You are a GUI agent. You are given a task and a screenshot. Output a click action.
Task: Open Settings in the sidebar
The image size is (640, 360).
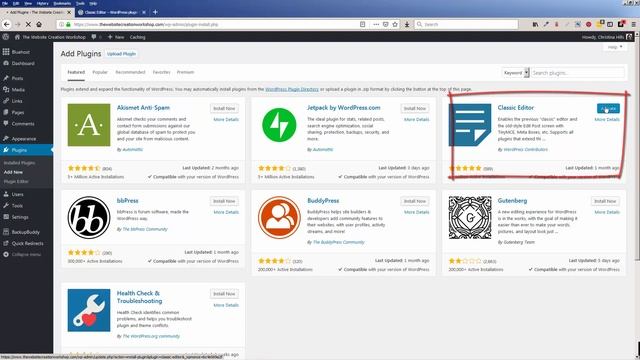point(20,217)
